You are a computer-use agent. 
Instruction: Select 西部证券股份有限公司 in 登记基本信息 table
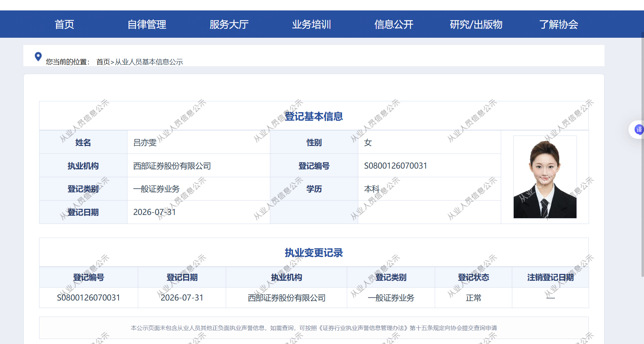(x=172, y=166)
